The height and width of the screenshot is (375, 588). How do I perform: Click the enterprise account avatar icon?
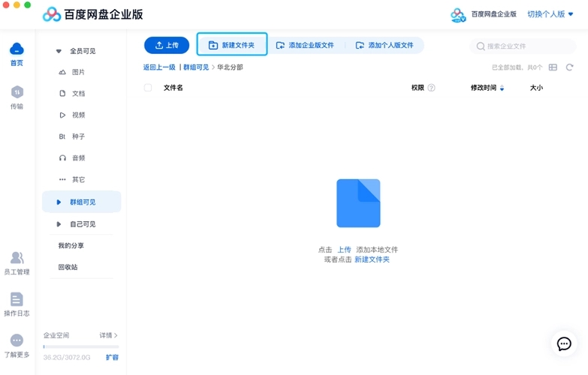pyautogui.click(x=458, y=15)
